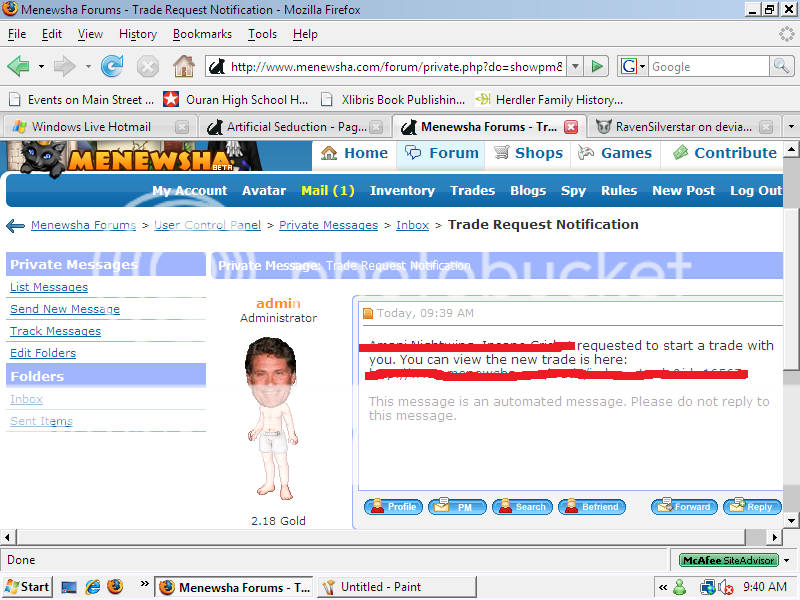The width and height of the screenshot is (800, 600).
Task: Click the Forward message button
Action: [683, 507]
